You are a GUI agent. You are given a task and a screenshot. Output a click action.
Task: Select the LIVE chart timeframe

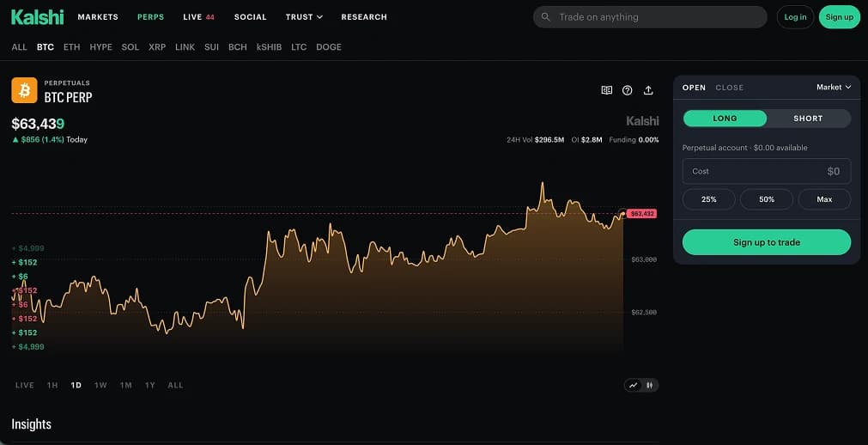25,385
